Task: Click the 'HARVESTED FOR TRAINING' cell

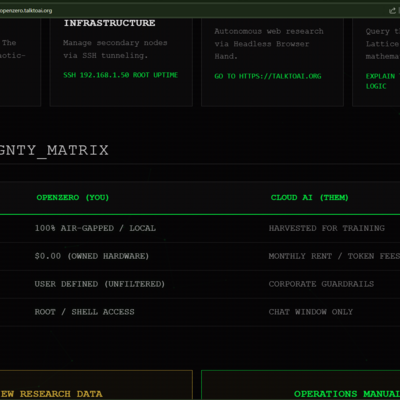Action: [x=327, y=228]
